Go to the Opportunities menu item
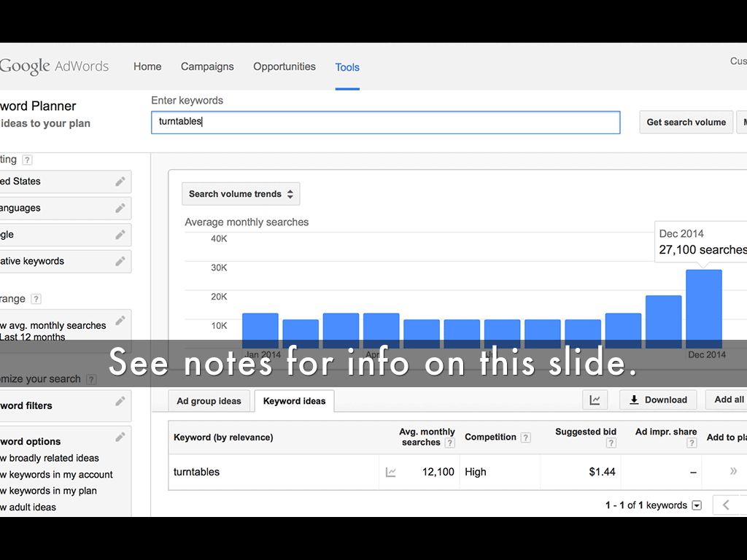Image resolution: width=747 pixels, height=560 pixels. point(285,66)
